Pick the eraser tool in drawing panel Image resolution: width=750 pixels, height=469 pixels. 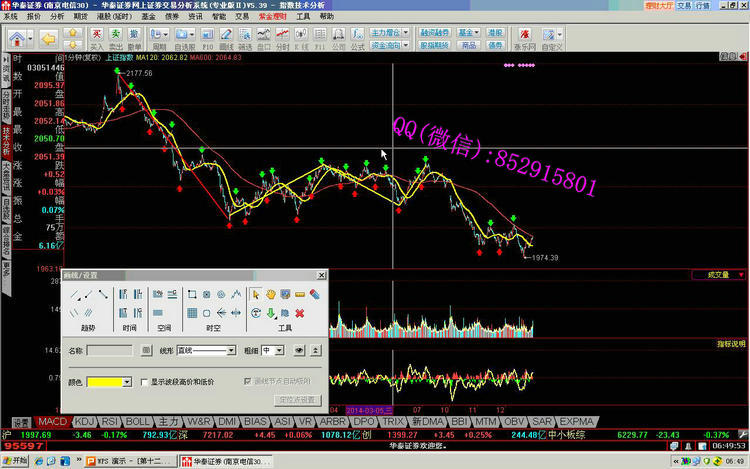[314, 294]
